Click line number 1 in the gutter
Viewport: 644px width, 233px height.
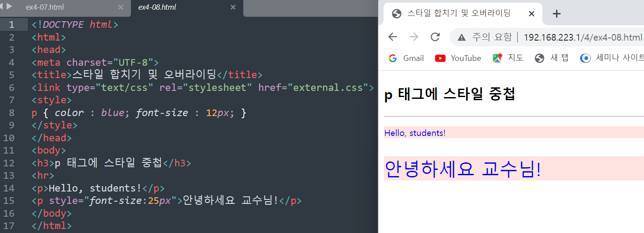click(12, 25)
